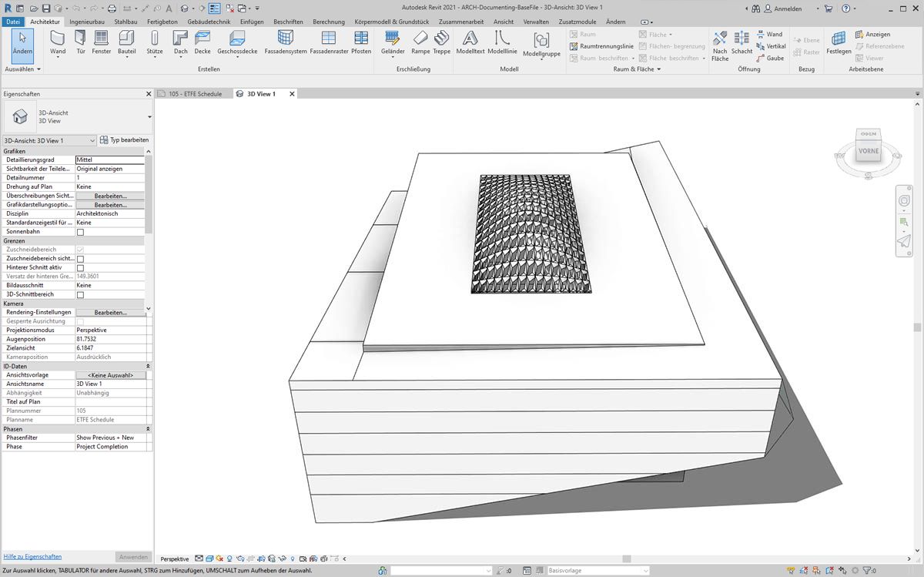This screenshot has width=924, height=577.
Task: Select the Dach roof tool
Action: pos(180,44)
